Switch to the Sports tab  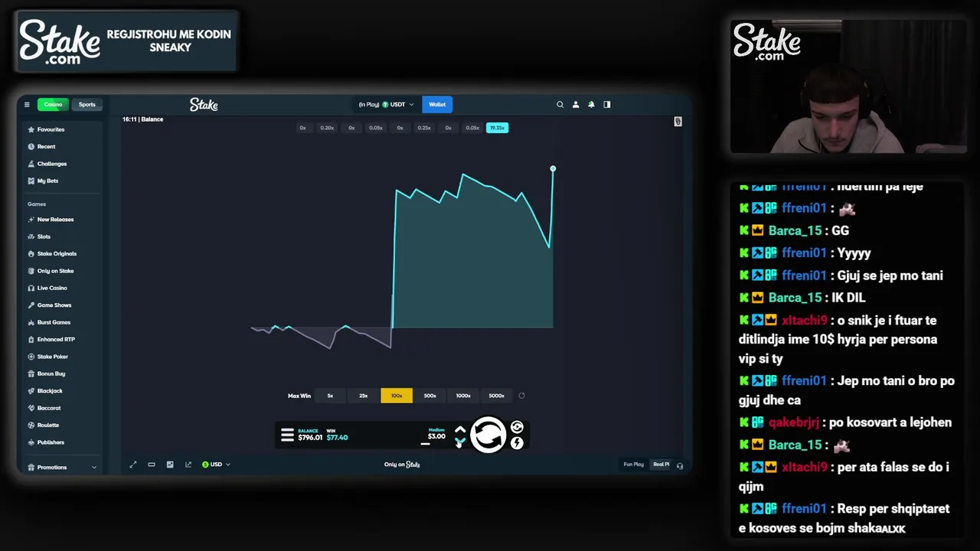pos(87,105)
